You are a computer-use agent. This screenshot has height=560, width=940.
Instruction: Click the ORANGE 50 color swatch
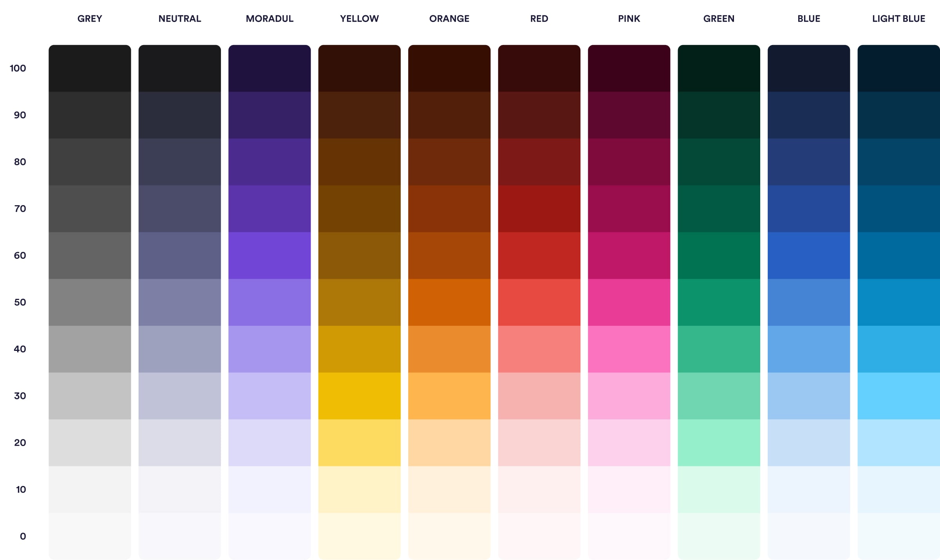tap(449, 302)
